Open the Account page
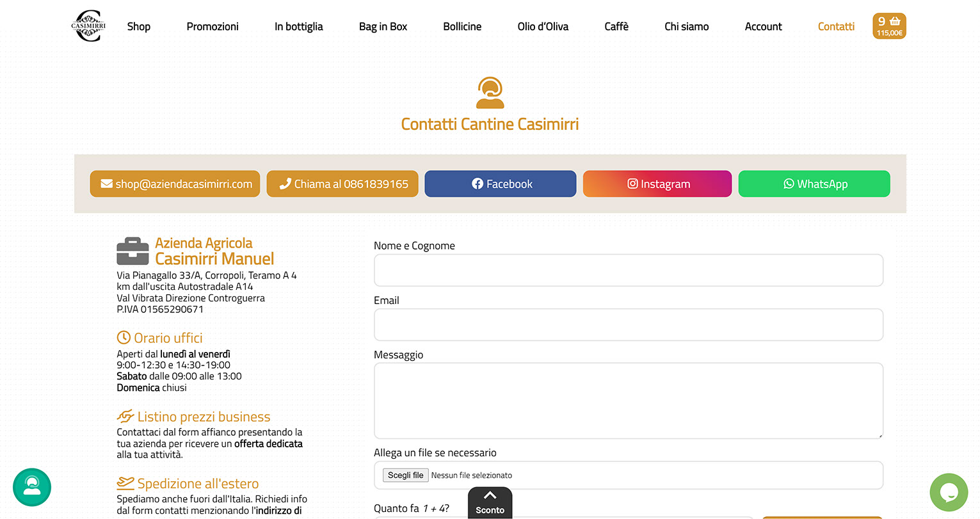The image size is (980, 519). coord(764,26)
